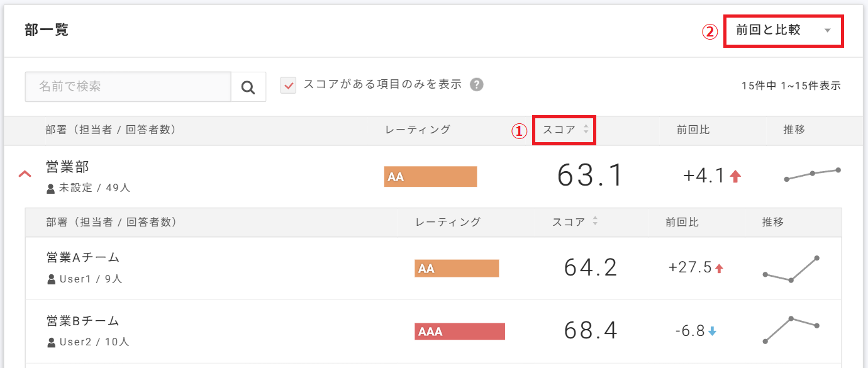Screen dimensions: 868x368
Task: Click the 名前で検索 search field
Action: [x=128, y=87]
